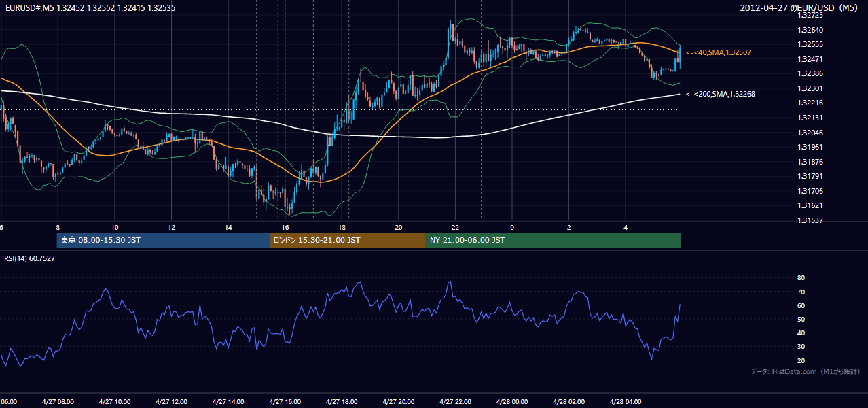Viewport: 868px width, 408px height.
Task: Click the RSI scale value 70
Action: click(801, 292)
